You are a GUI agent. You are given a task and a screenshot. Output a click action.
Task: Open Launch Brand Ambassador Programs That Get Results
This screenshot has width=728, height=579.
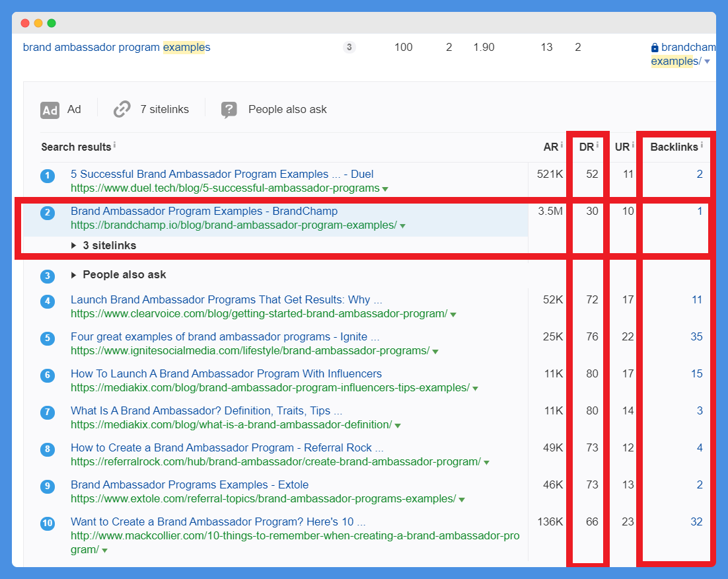[227, 299]
